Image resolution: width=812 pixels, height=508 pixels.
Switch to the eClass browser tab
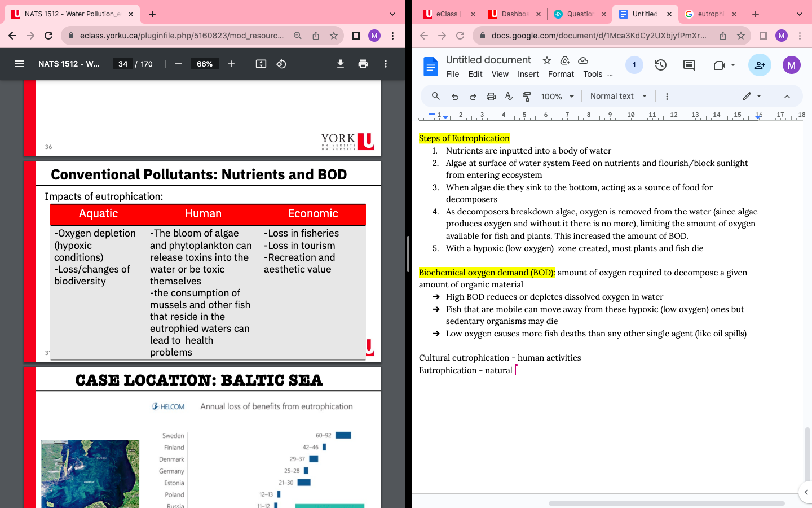[445, 14]
